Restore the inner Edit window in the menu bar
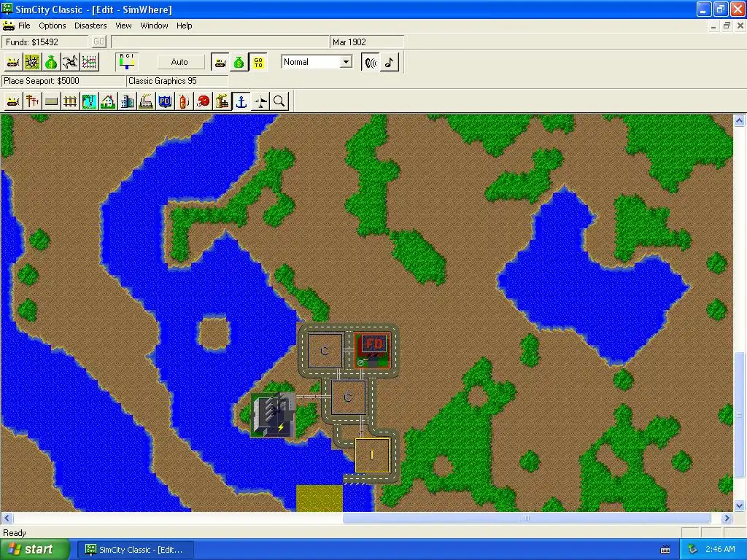Image resolution: width=747 pixels, height=560 pixels. coord(727,26)
